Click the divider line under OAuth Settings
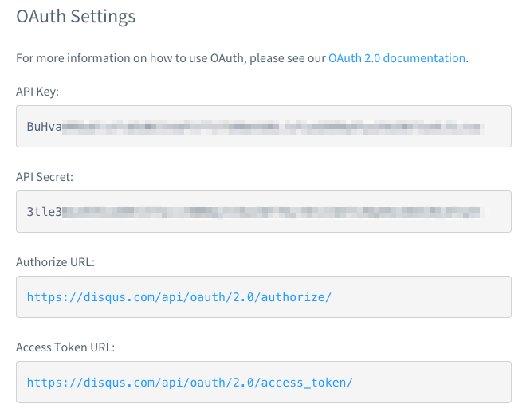The height and width of the screenshot is (420, 530). point(264,37)
